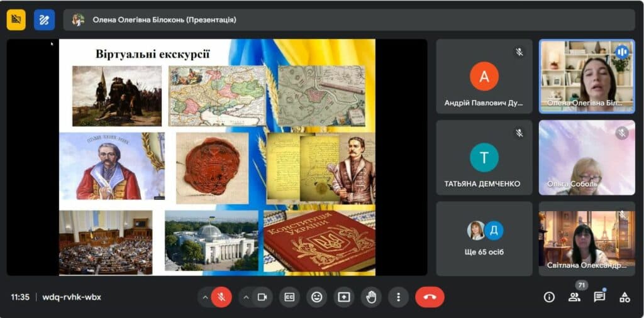644x318 pixels.
Task: Click the present now button
Action: (344, 297)
